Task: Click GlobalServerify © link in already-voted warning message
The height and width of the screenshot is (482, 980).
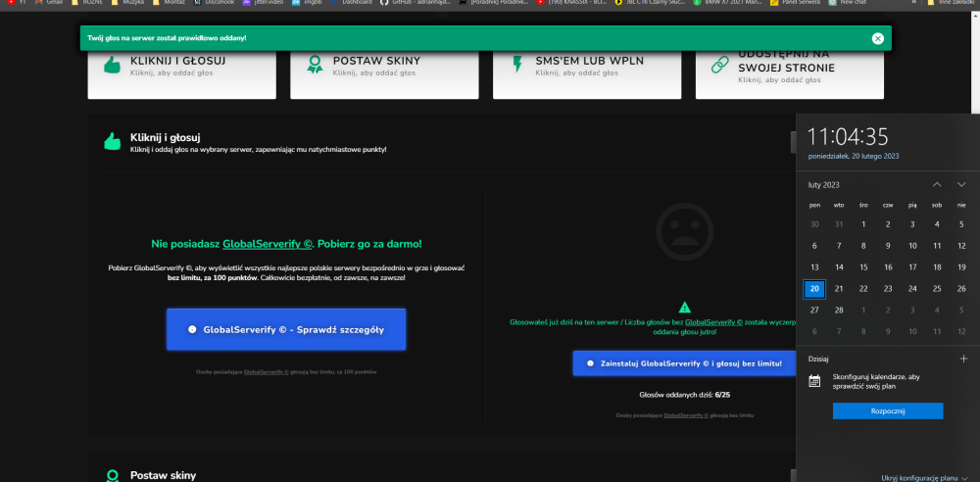Action: [x=713, y=322]
